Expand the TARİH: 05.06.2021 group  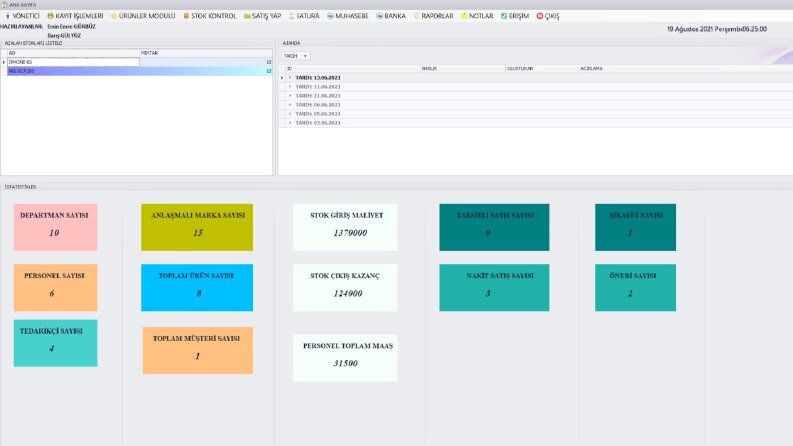point(290,114)
